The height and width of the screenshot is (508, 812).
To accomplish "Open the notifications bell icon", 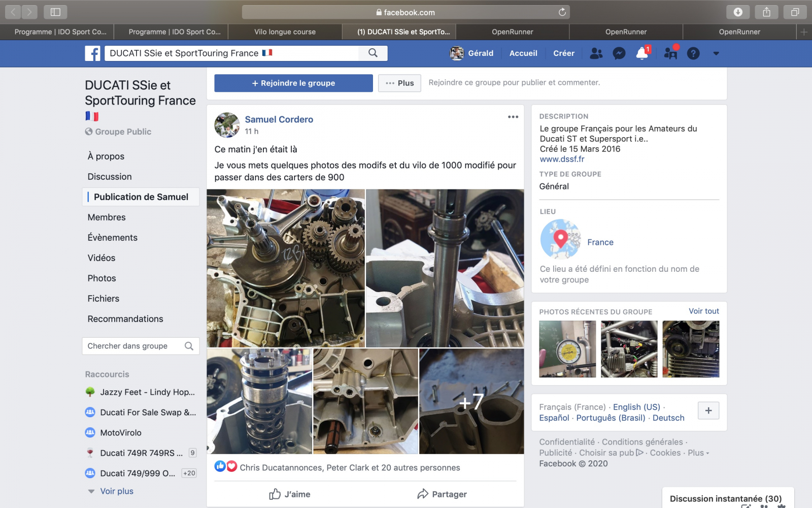I will (x=642, y=53).
